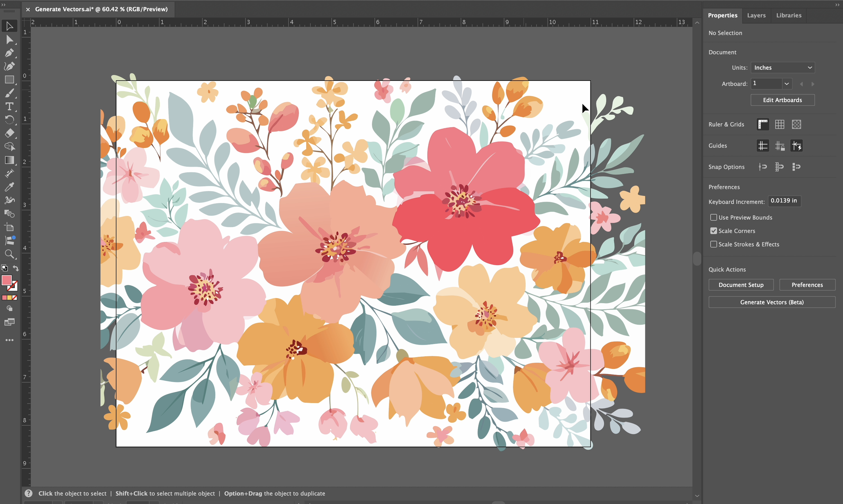Click the Preferences quick action button

click(x=807, y=285)
